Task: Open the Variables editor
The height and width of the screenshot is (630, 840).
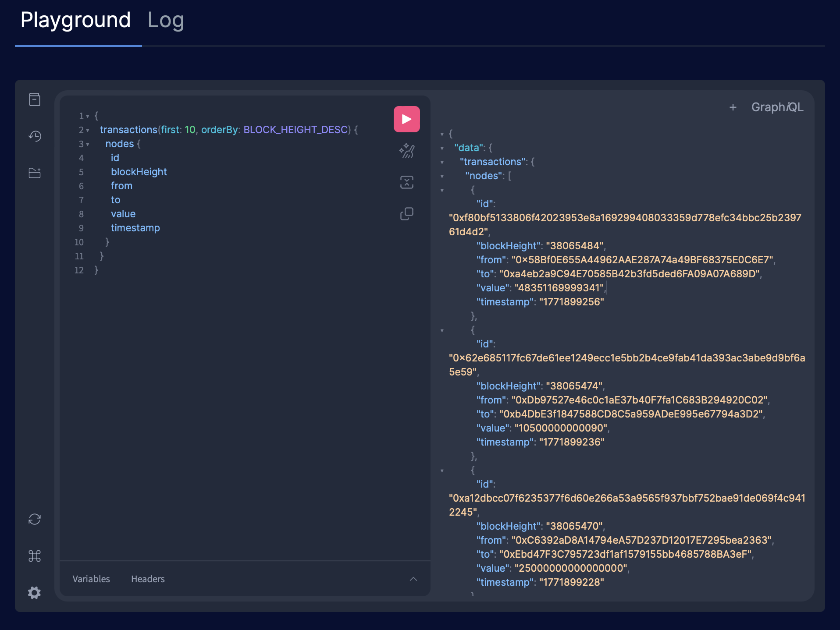Action: click(91, 579)
